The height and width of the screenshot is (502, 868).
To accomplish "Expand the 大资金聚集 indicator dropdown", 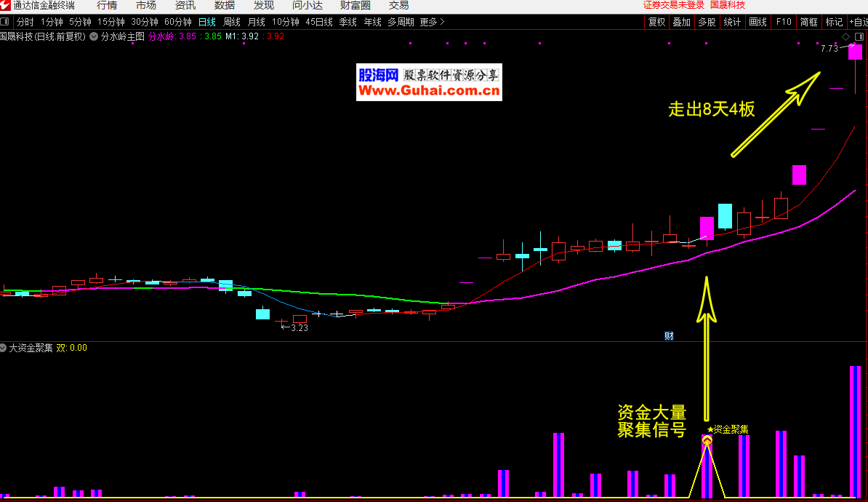I will click(x=4, y=348).
